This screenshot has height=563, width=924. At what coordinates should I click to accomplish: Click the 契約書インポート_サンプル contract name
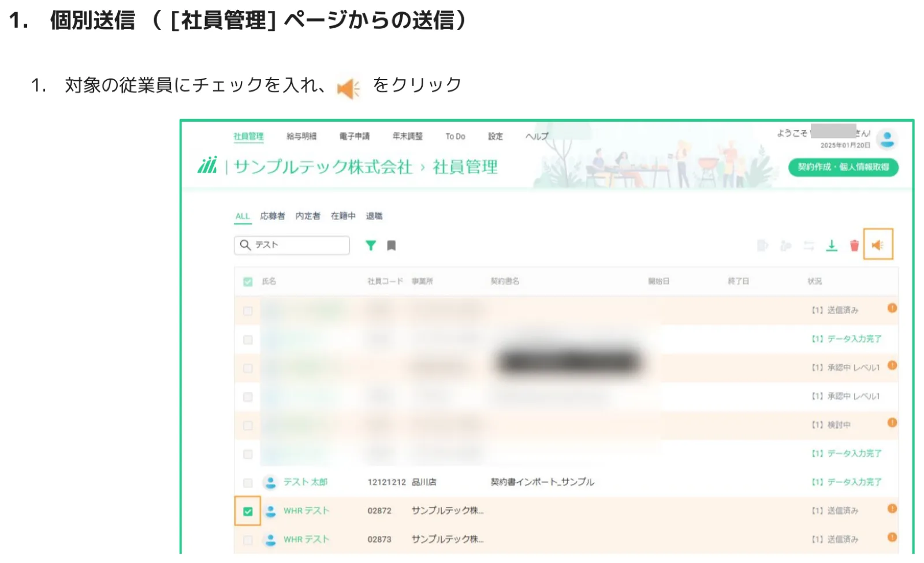[542, 482]
